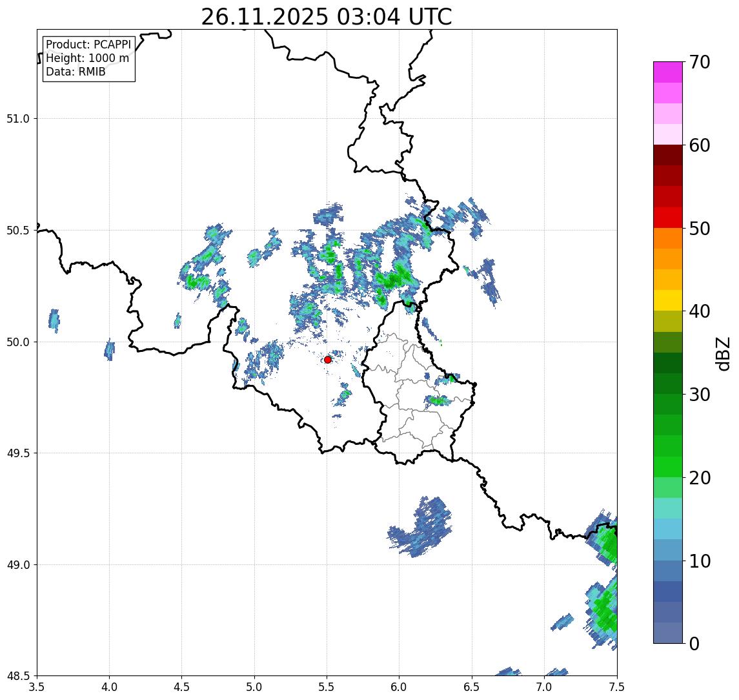Viewport: 739px width, 700px height.
Task: Click the 'Data: RMIB' legend line
Action: click(x=76, y=72)
